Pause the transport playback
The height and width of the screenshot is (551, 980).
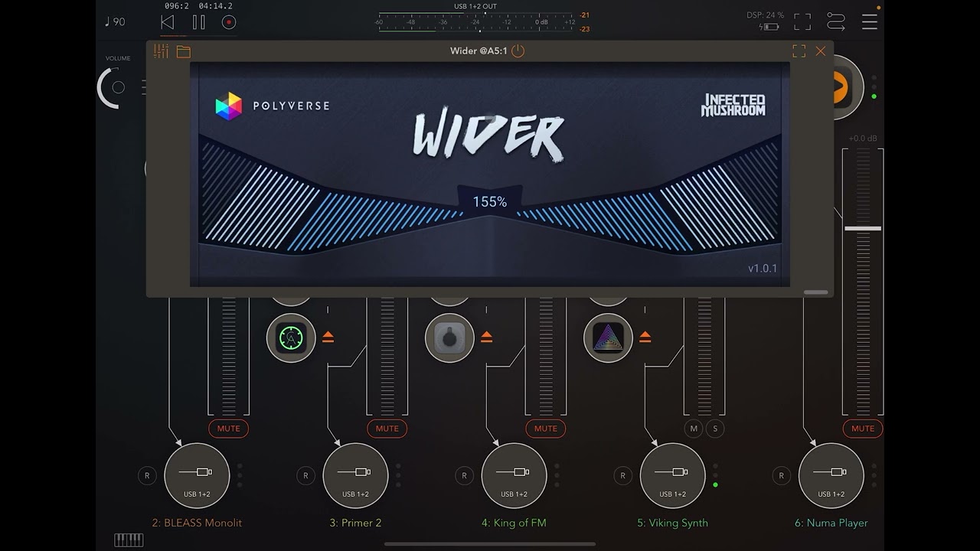198,22
